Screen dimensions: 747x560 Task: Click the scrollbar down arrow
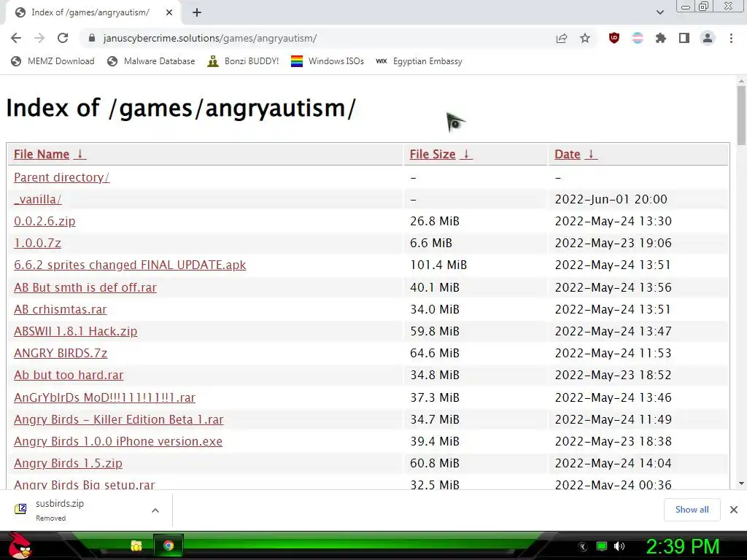tap(741, 483)
